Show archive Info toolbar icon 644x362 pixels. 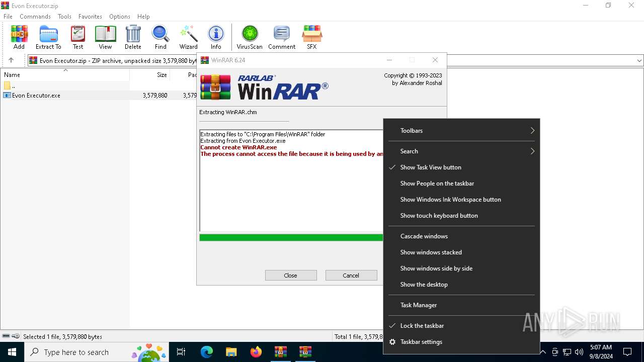click(216, 38)
